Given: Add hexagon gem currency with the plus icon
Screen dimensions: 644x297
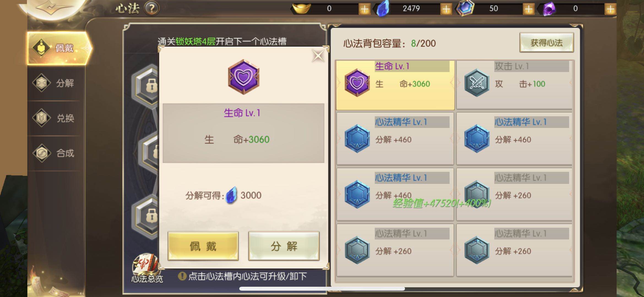Looking at the screenshot, I should (528, 9).
